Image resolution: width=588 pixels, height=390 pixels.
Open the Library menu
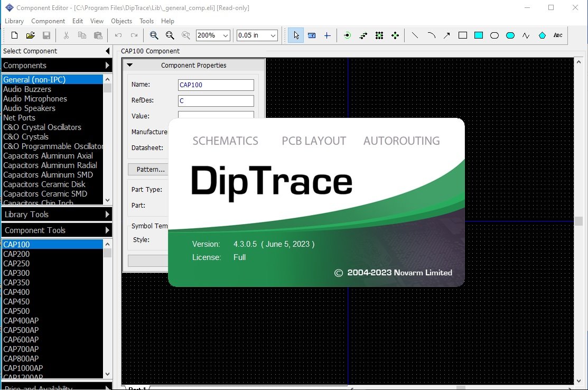pos(14,21)
